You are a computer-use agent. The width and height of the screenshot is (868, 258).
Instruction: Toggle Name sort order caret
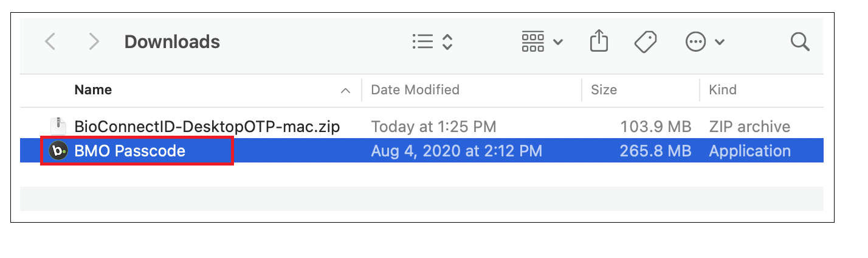coord(345,91)
